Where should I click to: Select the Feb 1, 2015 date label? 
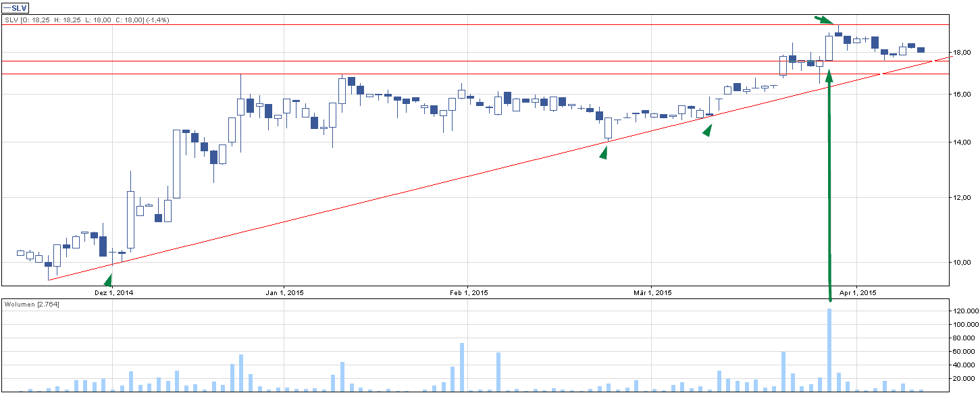pyautogui.click(x=468, y=292)
